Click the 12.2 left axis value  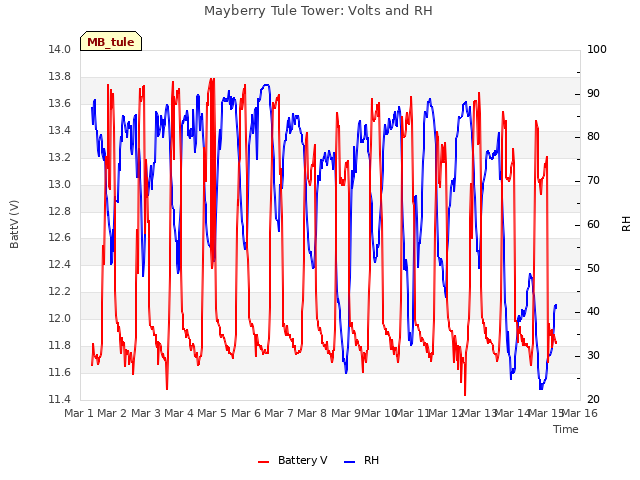point(59,291)
